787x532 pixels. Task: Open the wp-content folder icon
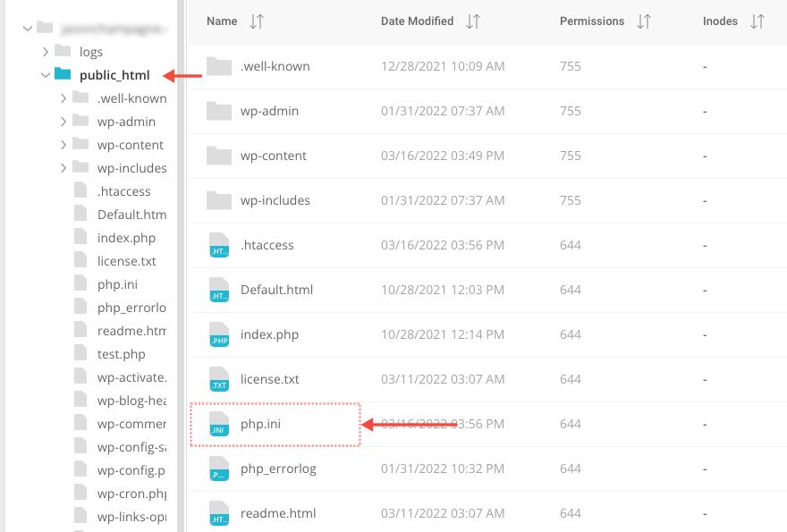pos(219,156)
